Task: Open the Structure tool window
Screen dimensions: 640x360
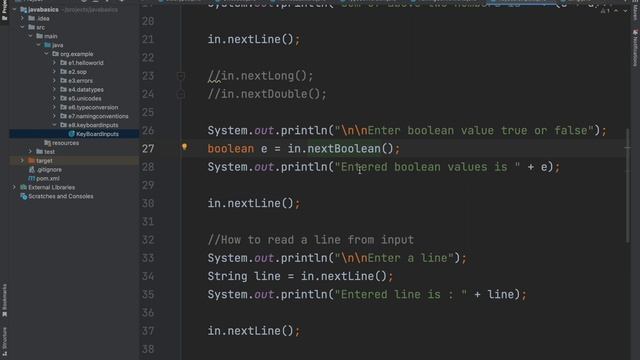Action: click(x=4, y=341)
